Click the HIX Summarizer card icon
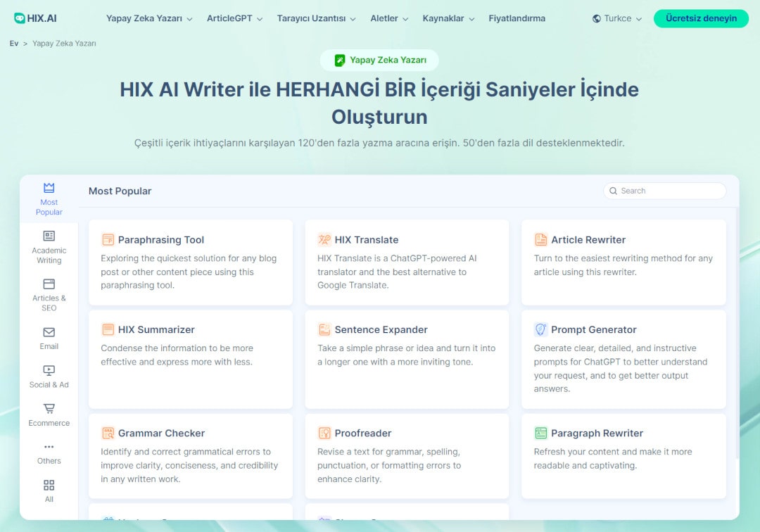760x532 pixels. (108, 329)
